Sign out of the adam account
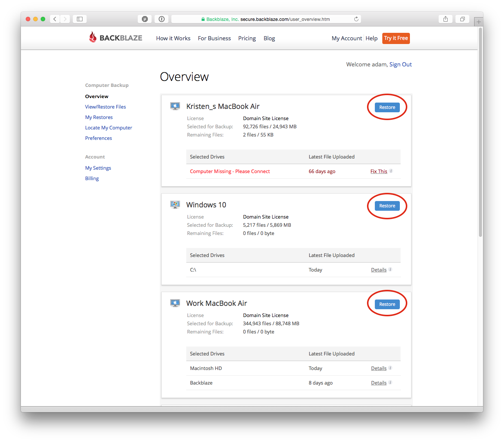Viewport: 504px width, 442px height. [401, 64]
